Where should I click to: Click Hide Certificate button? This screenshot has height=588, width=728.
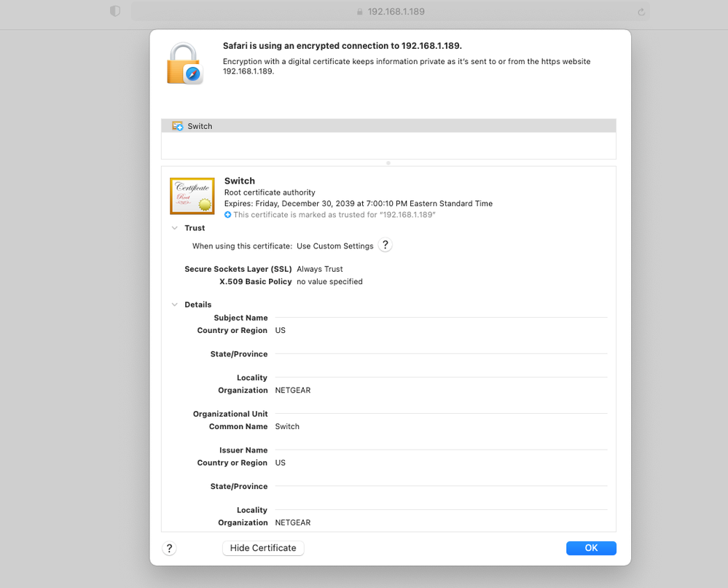click(263, 548)
